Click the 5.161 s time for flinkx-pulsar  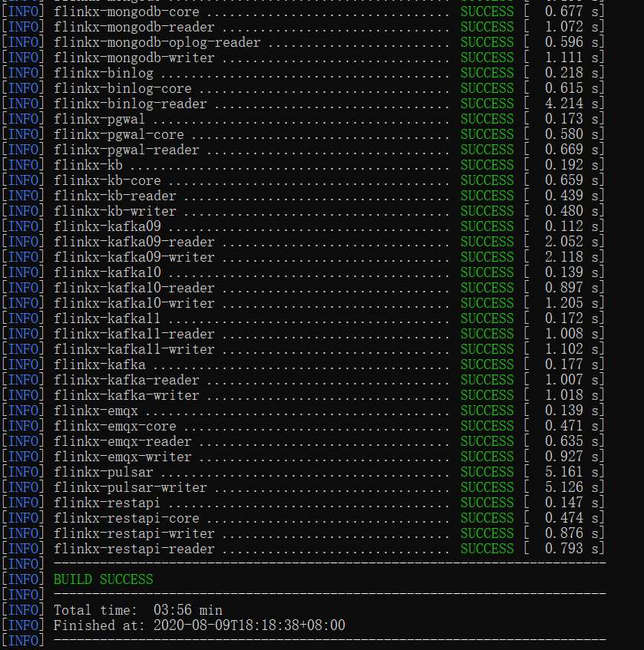tap(574, 472)
